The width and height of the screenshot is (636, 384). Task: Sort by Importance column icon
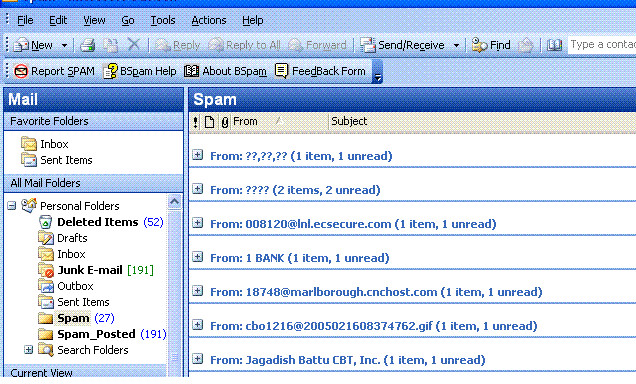tap(196, 122)
